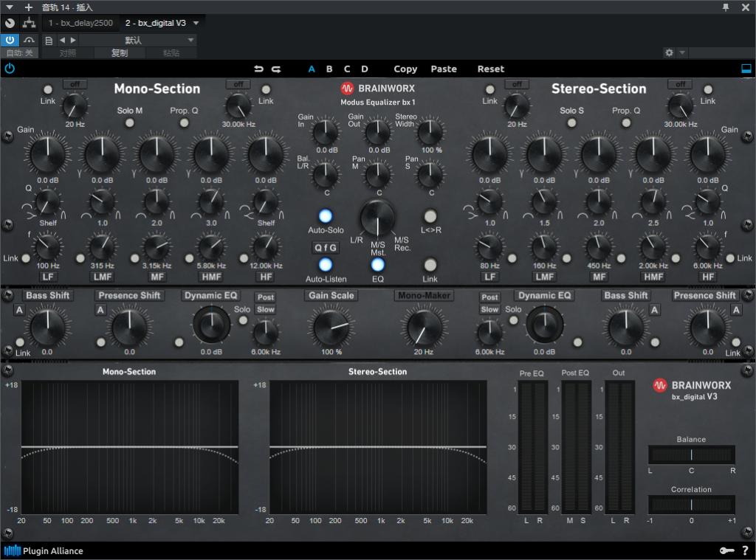Click the Plugin Alliance logo

tap(44, 550)
